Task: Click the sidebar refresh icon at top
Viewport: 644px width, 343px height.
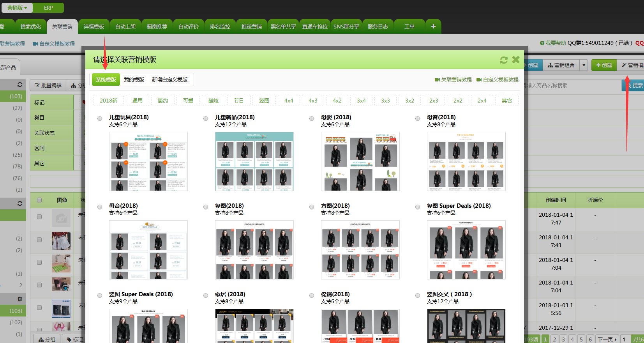Action: pos(20,85)
